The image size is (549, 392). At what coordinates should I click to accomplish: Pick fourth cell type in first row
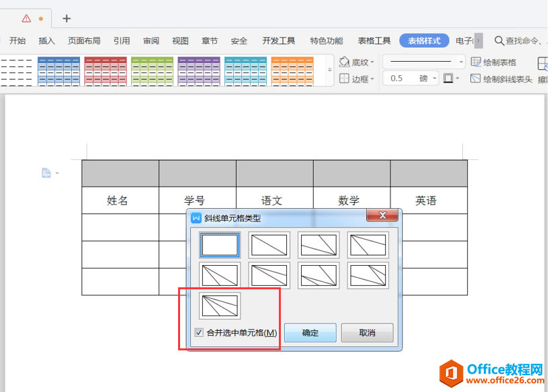(x=368, y=245)
